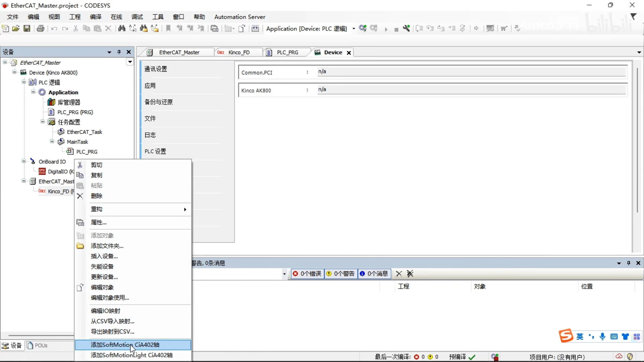The height and width of the screenshot is (362, 644).
Task: Click Login gear icon in toolbar
Action: [x=363, y=28]
